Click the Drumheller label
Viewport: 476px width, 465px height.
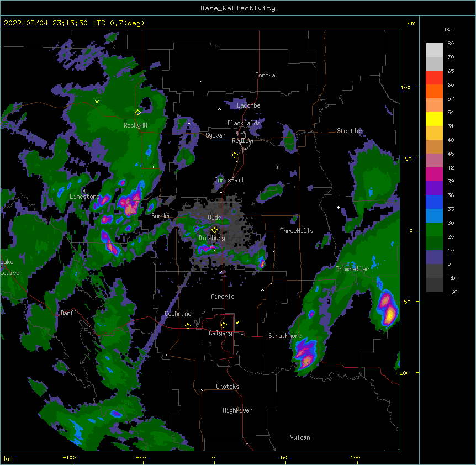point(352,269)
